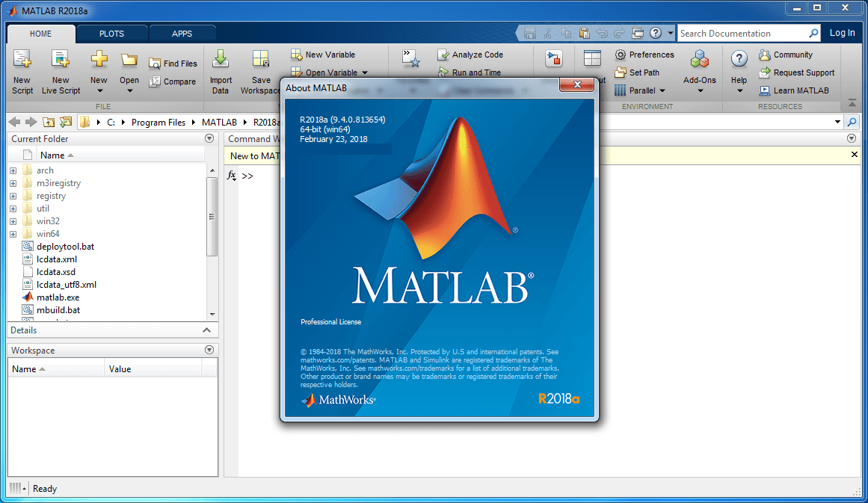868x503 pixels.
Task: Click the Layout icon
Action: click(592, 58)
